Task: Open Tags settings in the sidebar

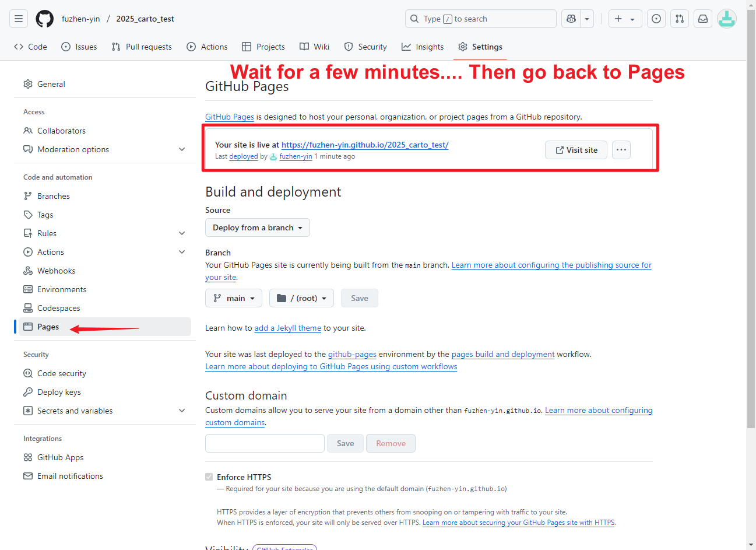Action: 105,215
